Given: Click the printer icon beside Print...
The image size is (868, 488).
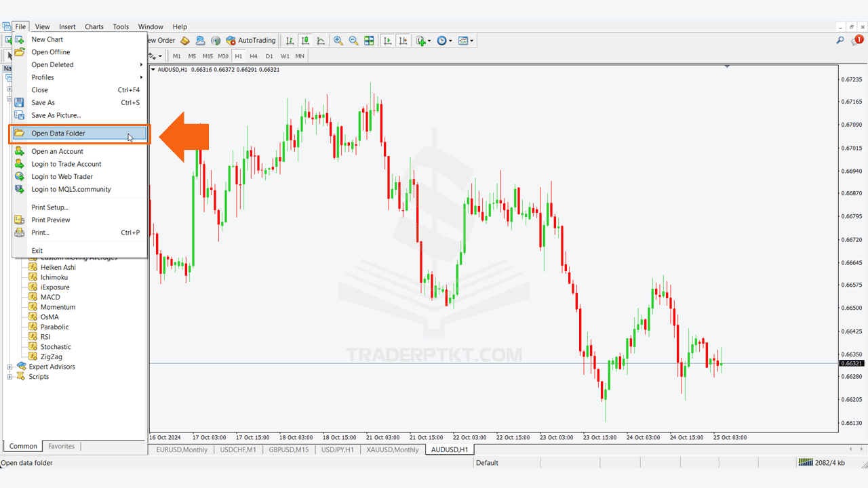Looking at the screenshot, I should pos(19,232).
